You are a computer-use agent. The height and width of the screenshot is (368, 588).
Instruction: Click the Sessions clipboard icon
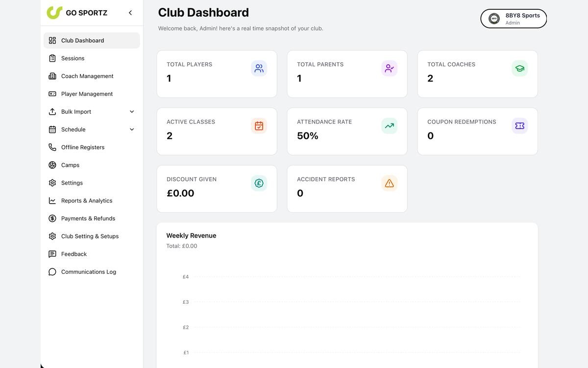click(52, 58)
